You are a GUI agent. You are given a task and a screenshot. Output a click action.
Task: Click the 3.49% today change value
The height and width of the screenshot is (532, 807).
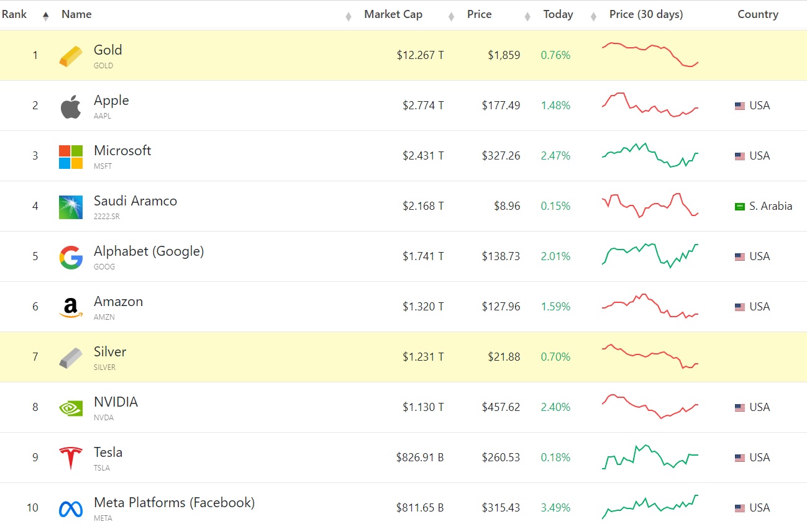[x=555, y=508]
